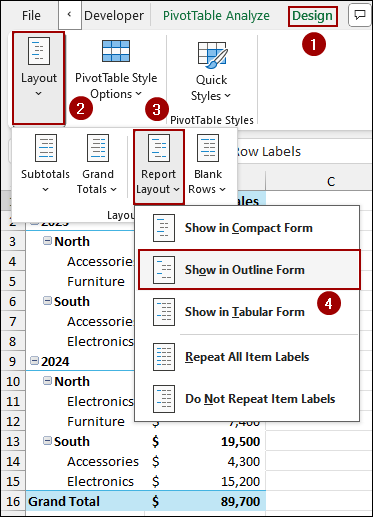Open the Developer tab
The image size is (373, 517).
pos(114,16)
